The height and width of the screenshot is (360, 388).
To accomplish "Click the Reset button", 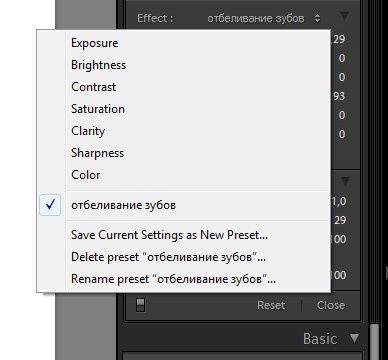I will point(271,305).
